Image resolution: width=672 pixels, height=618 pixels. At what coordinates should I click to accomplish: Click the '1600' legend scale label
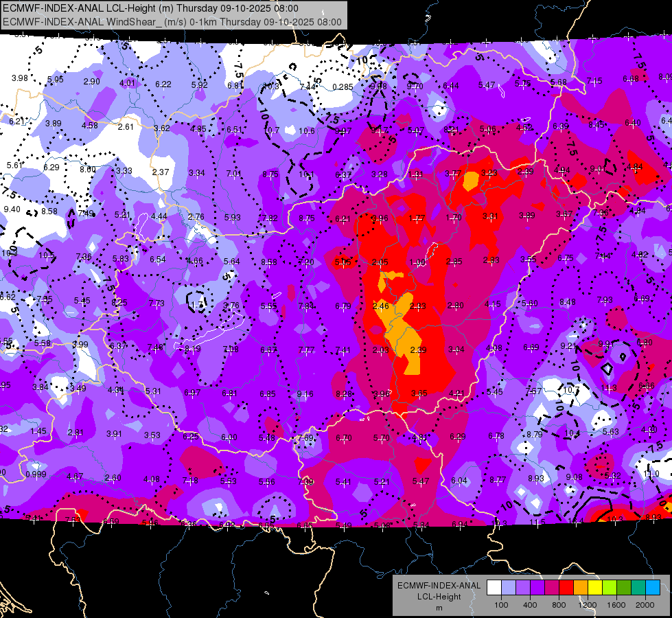pos(616,605)
